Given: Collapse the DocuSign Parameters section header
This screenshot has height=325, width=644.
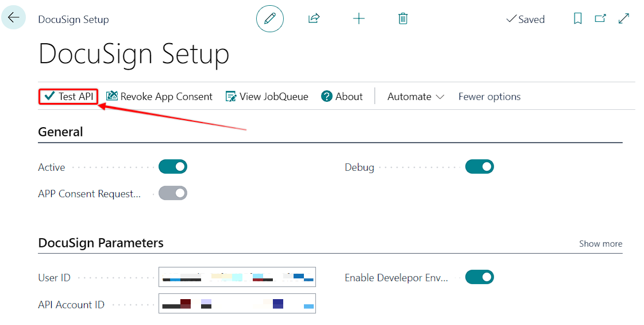Looking at the screenshot, I should coord(101,243).
